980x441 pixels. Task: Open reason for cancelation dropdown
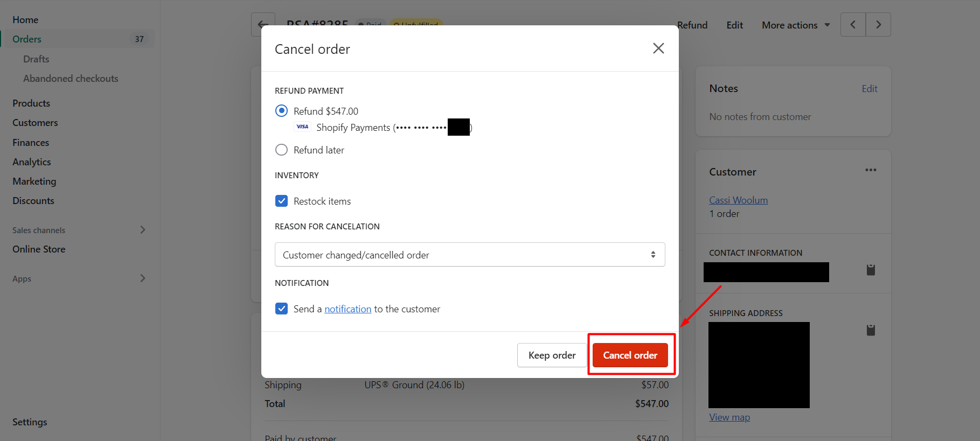(469, 255)
